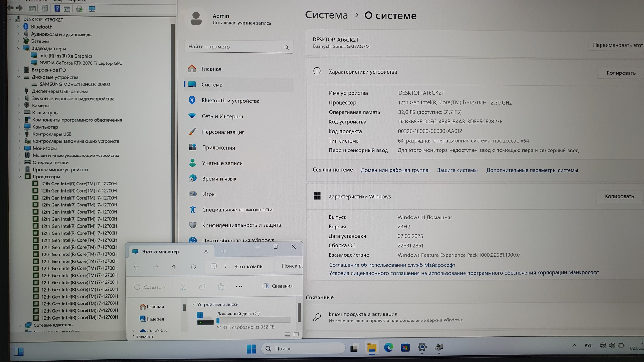Toggle the Сведения details pane button
The height and width of the screenshot is (362, 644).
[277, 286]
